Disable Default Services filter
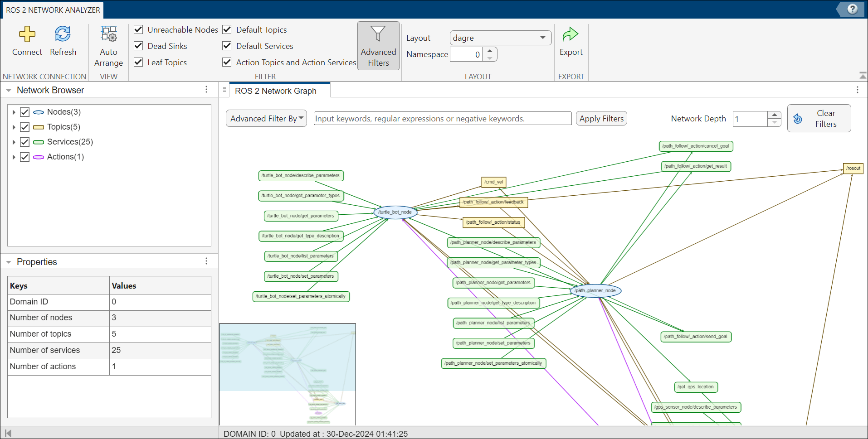The height and width of the screenshot is (439, 868). tap(227, 46)
